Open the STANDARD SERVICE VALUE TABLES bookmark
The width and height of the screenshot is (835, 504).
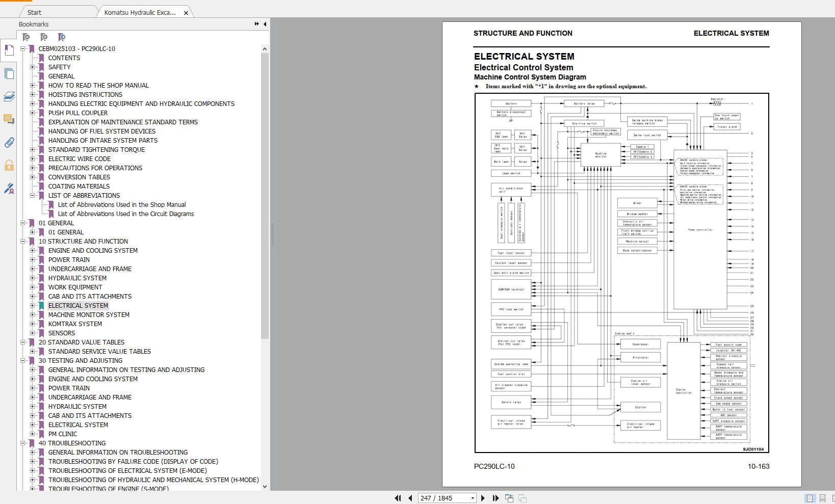[x=99, y=352]
